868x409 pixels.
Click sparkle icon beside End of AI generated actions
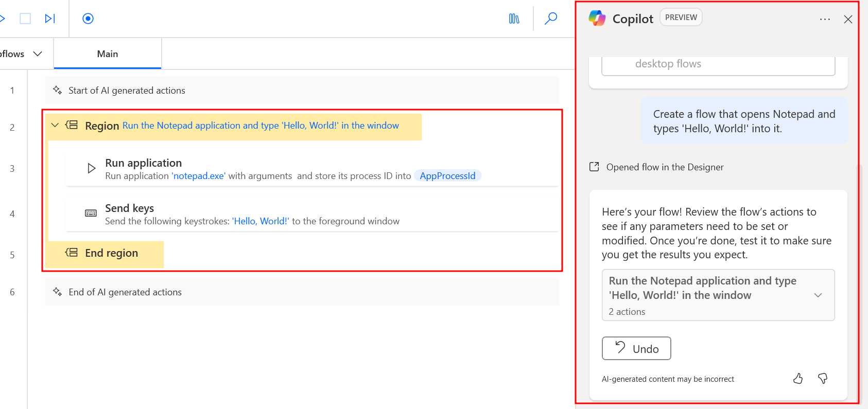coord(57,292)
